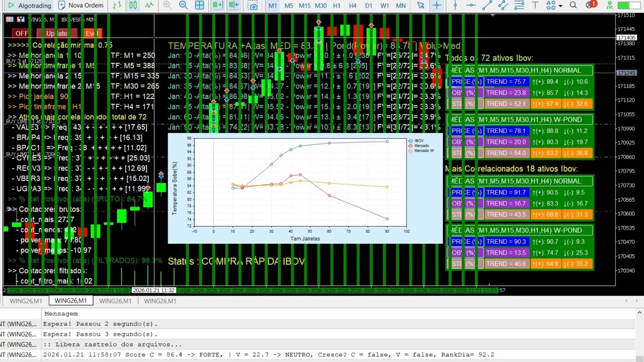Image resolution: width=644 pixels, height=362 pixels.
Task: Click the 'TREND = 78.1' cell
Action: pos(507,131)
